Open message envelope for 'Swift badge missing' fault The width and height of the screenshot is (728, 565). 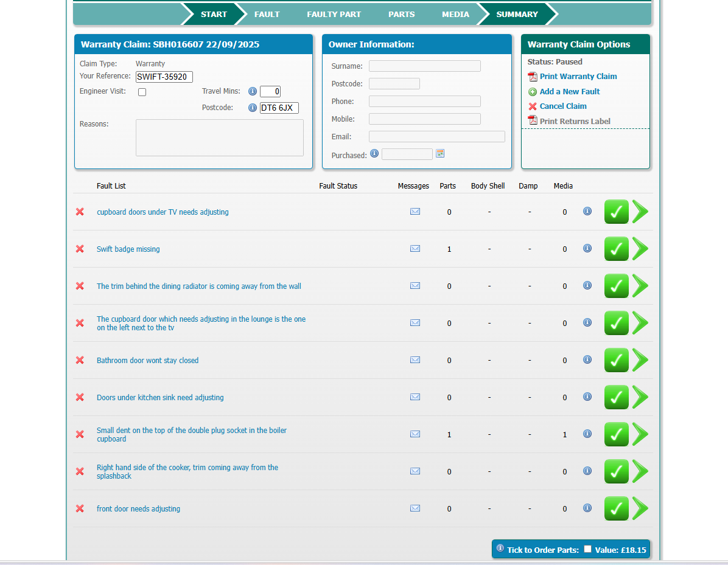click(x=415, y=249)
